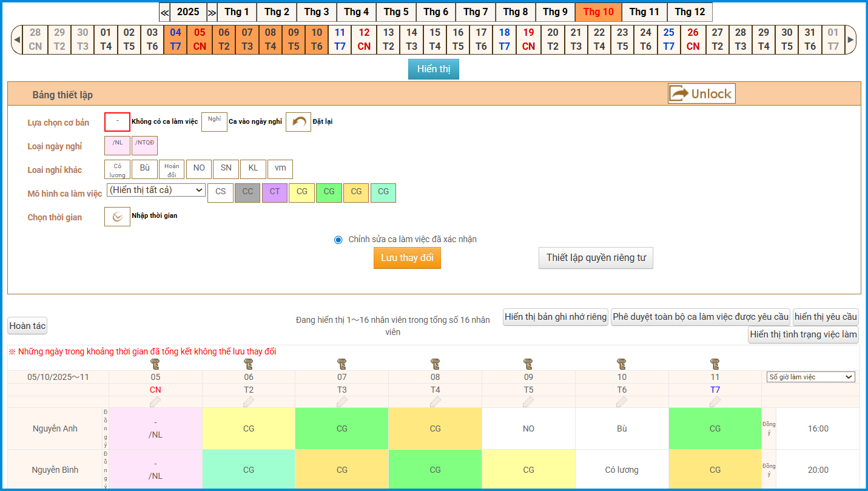
Task: Select the '-' no work shift option box
Action: tap(117, 122)
